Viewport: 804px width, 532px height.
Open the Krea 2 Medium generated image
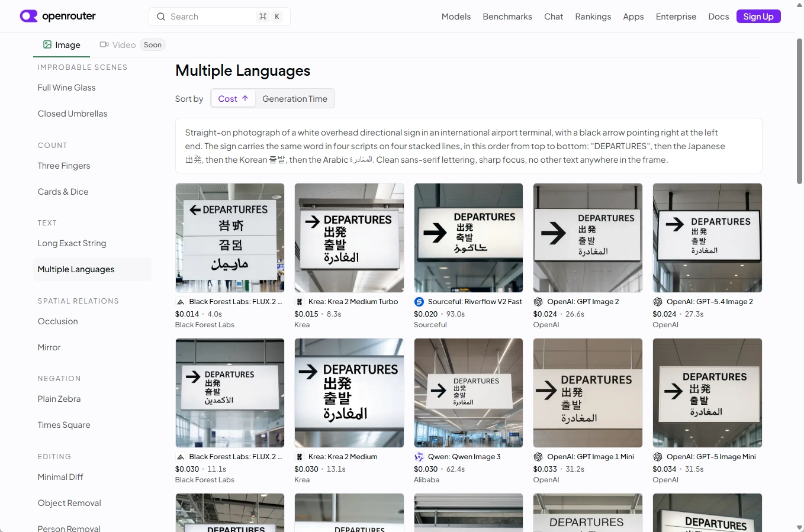(x=349, y=393)
